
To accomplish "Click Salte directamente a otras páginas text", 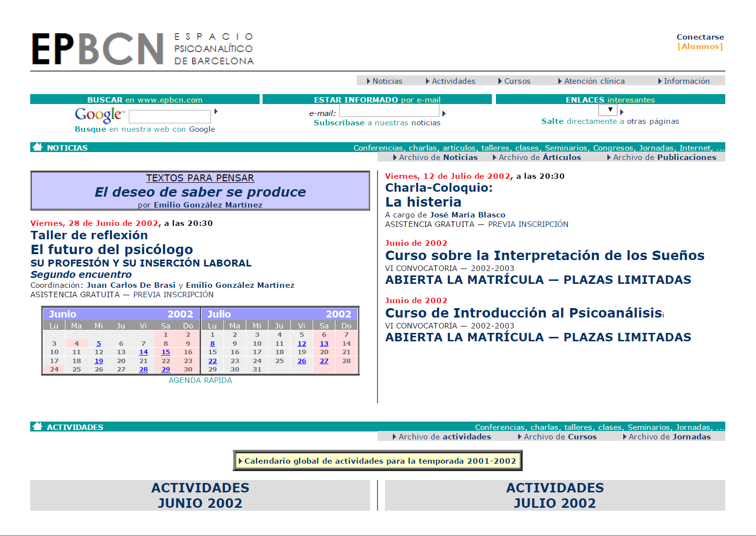I will click(x=610, y=121).
